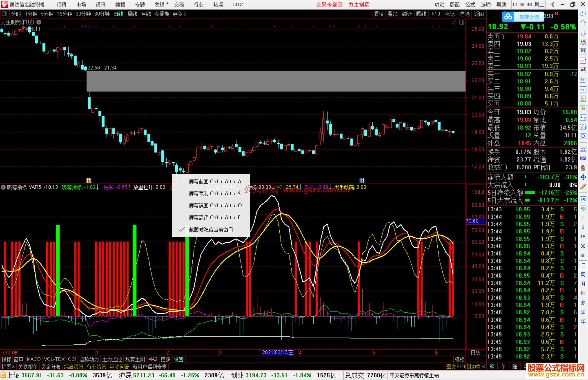The height and width of the screenshot is (380, 588).
Task: Toggle 截图时隐藏当前窗口 checkmark option
Action: [x=211, y=230]
